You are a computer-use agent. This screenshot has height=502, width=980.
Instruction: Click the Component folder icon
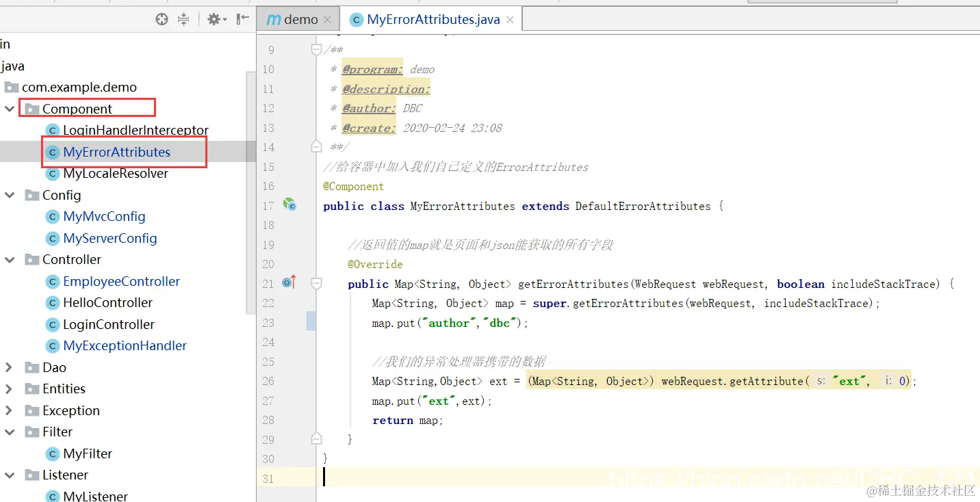click(31, 109)
